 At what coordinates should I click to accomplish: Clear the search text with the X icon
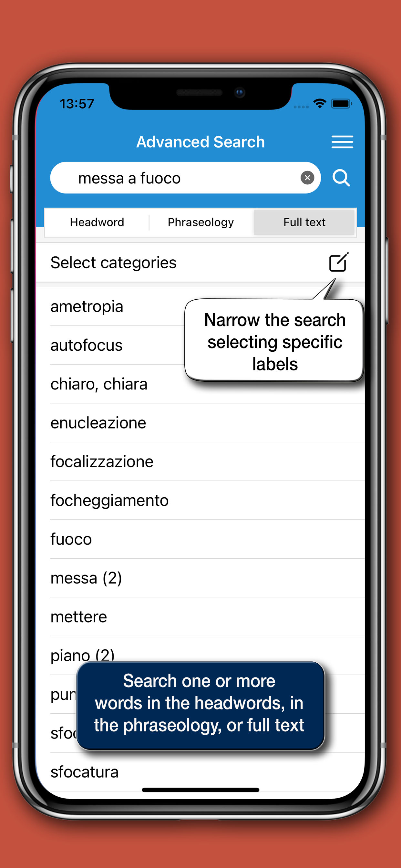pyautogui.click(x=307, y=178)
